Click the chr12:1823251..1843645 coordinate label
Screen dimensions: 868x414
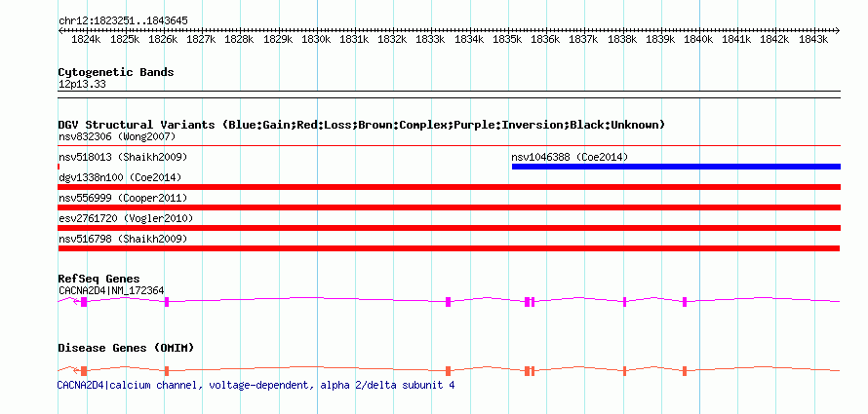[123, 20]
